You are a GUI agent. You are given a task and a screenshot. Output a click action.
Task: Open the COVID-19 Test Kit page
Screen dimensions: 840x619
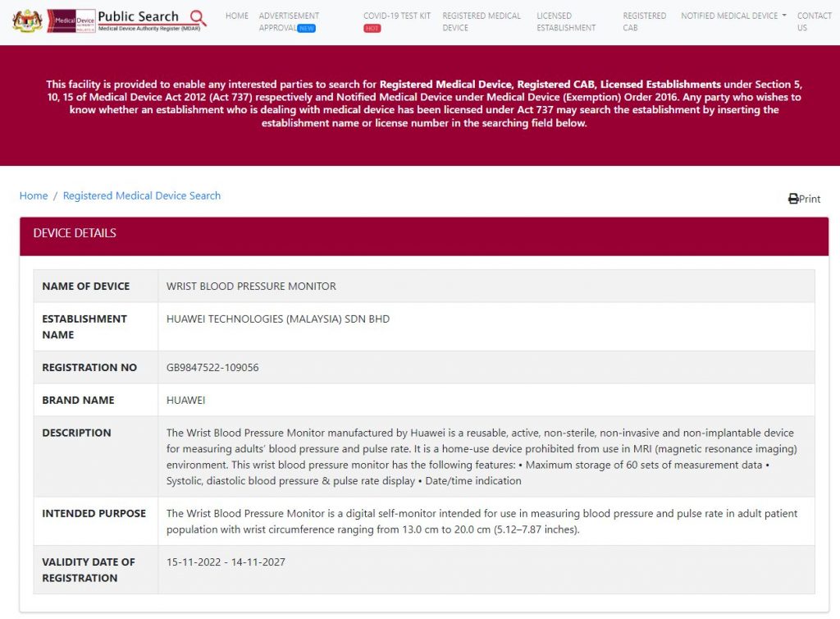coord(397,16)
